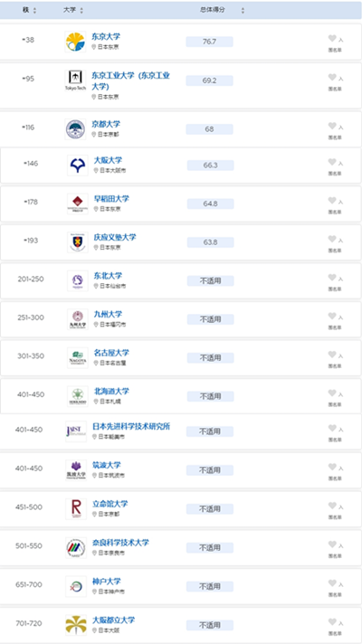
Task: Open the 北海道大学 university link
Action: point(111,391)
